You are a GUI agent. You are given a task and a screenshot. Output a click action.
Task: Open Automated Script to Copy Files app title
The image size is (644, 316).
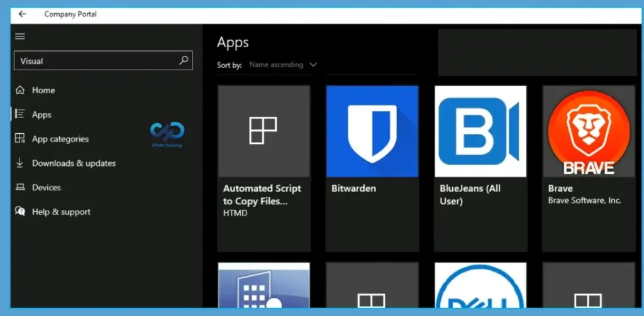coord(262,195)
